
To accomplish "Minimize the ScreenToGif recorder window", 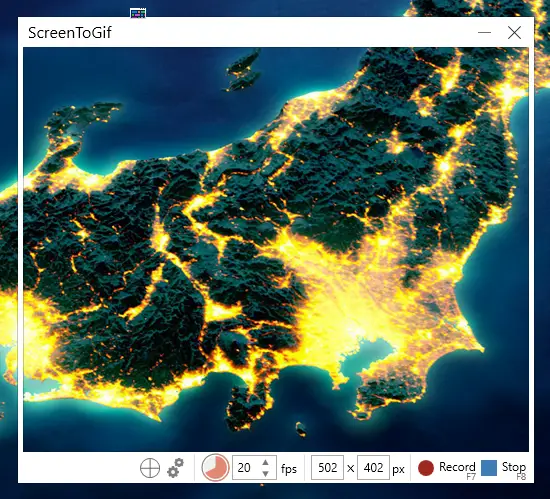I will click(x=484, y=33).
